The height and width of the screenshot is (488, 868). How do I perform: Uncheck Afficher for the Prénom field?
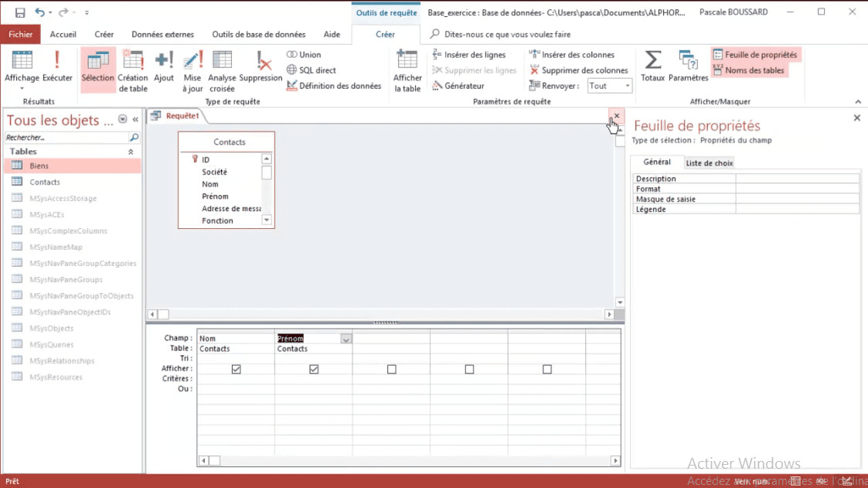(x=313, y=369)
